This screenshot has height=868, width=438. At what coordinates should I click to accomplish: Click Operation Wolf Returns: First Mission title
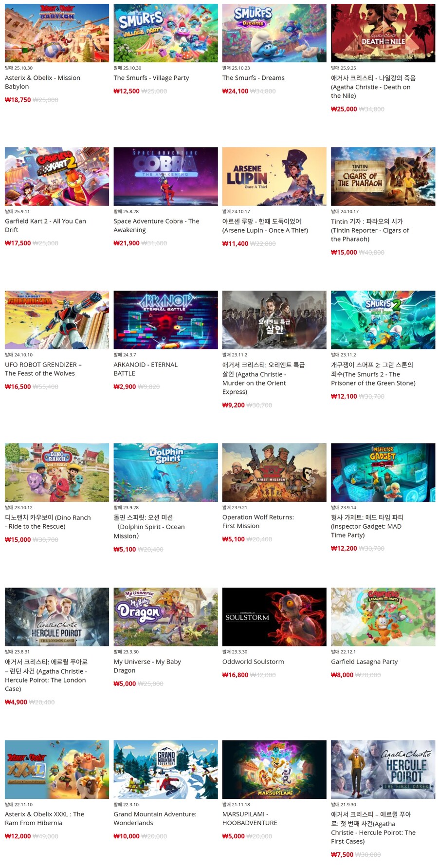[x=258, y=521]
